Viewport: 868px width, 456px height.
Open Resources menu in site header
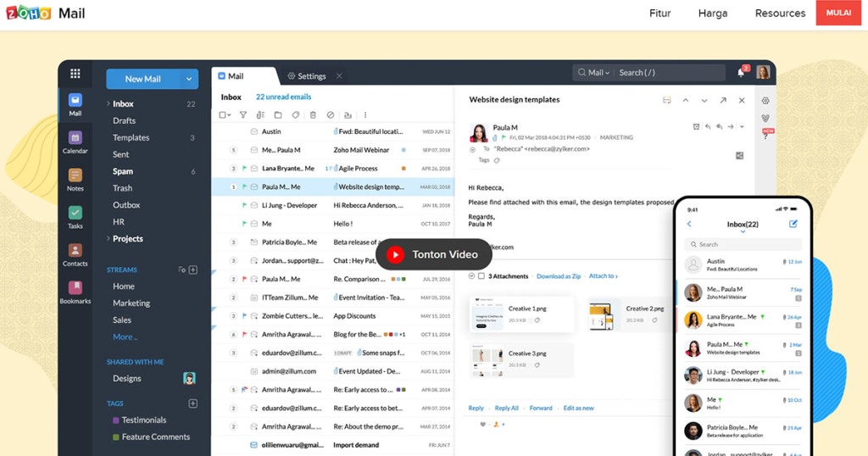pyautogui.click(x=780, y=14)
